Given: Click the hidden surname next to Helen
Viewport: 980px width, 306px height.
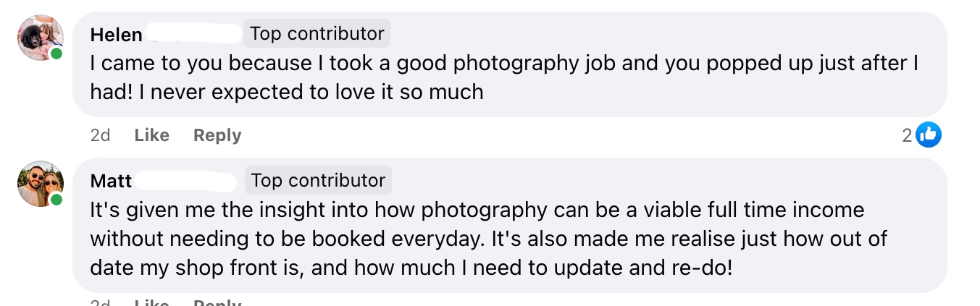Looking at the screenshot, I should point(193,34).
